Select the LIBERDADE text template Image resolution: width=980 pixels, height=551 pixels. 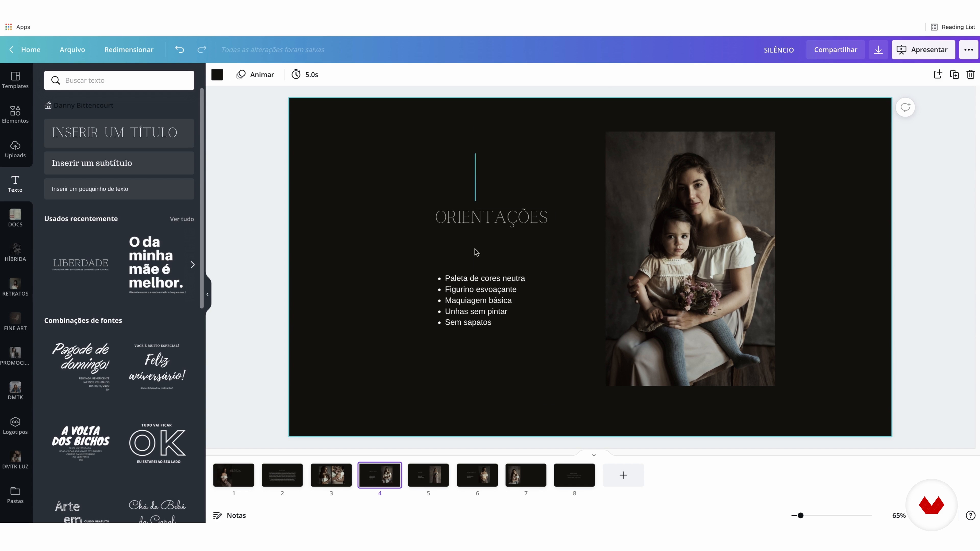click(x=81, y=265)
